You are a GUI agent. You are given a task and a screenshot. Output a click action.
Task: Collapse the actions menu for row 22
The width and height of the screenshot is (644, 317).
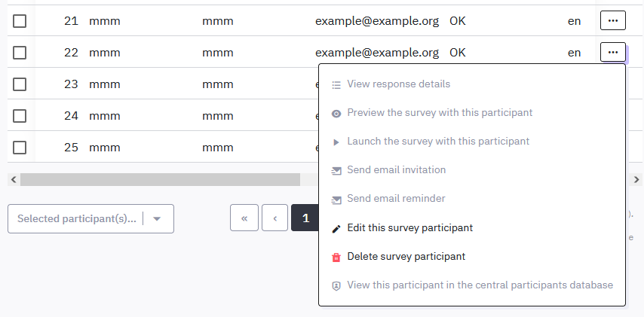tap(612, 52)
